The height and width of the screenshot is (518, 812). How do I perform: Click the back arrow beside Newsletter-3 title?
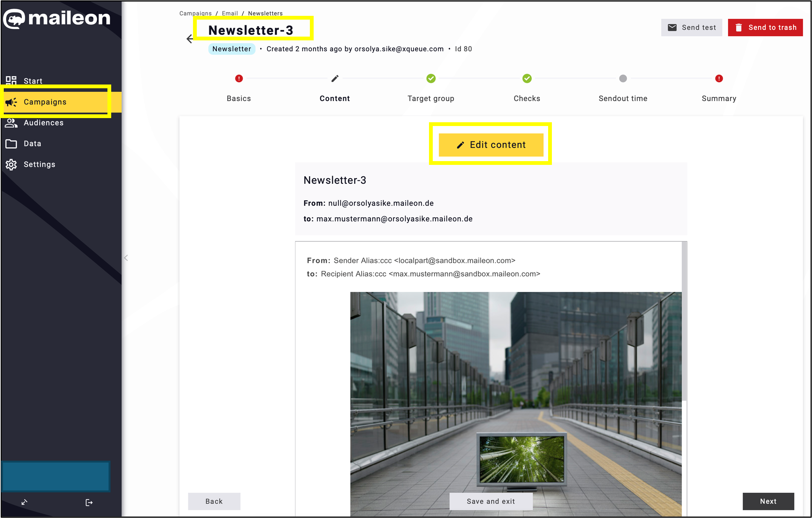tap(190, 38)
